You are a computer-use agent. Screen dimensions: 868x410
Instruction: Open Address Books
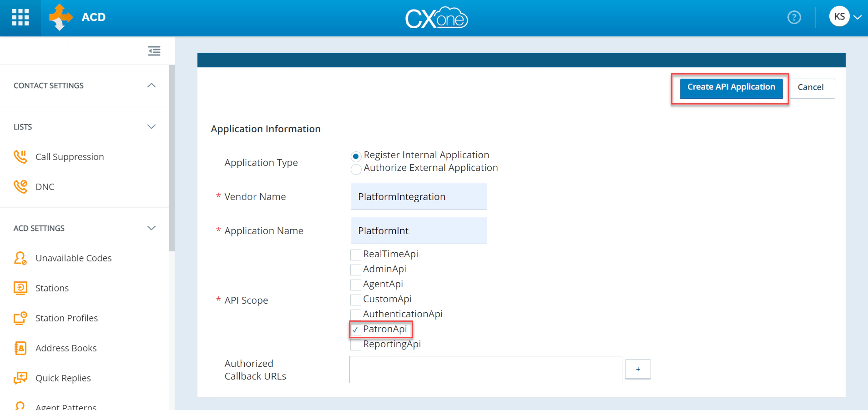click(x=66, y=348)
